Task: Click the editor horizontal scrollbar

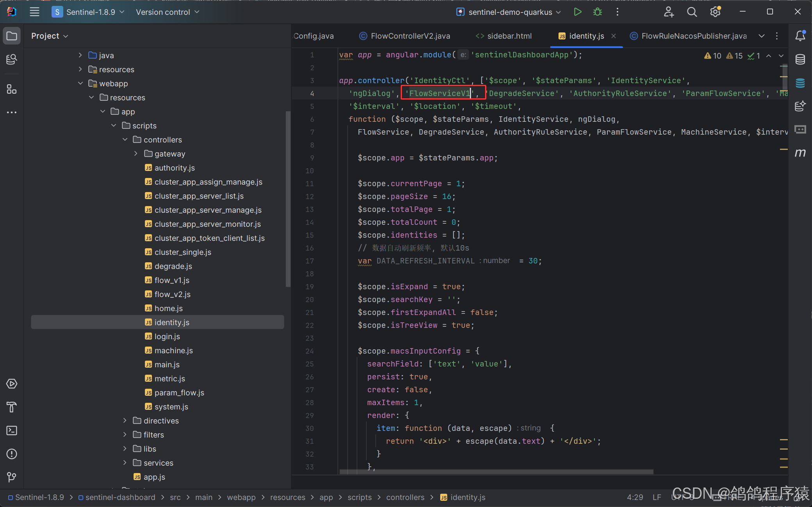Action: [496, 472]
